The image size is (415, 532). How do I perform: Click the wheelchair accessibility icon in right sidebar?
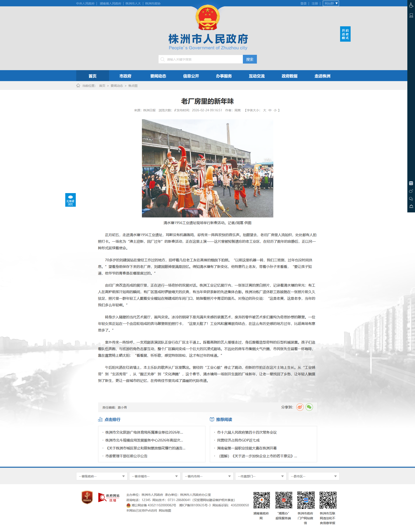411,5
